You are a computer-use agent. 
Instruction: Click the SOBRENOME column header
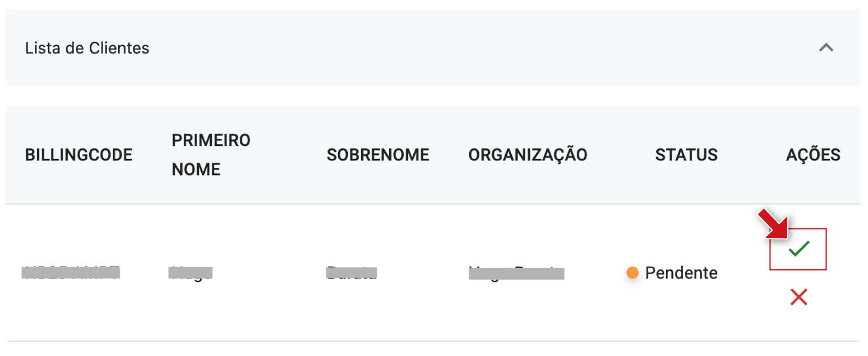click(x=378, y=155)
